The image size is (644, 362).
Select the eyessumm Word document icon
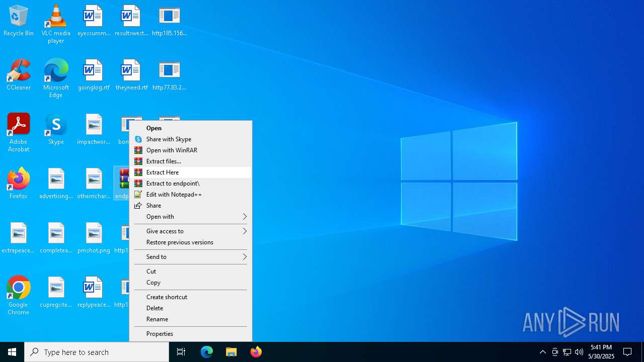coord(94,21)
